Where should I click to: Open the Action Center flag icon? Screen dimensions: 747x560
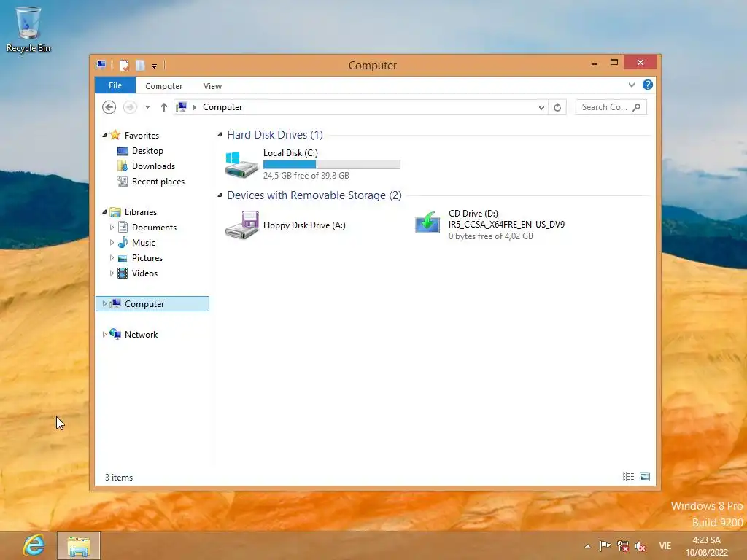click(605, 545)
